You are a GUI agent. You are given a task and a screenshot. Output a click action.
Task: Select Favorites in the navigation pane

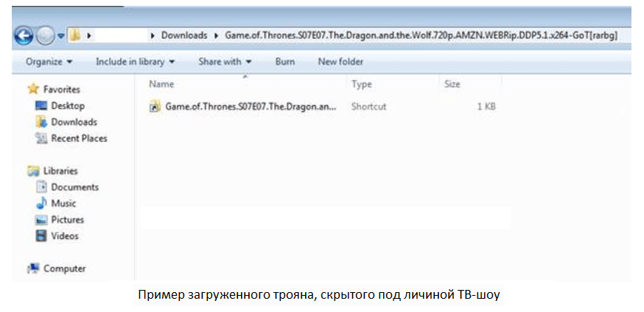pos(62,89)
